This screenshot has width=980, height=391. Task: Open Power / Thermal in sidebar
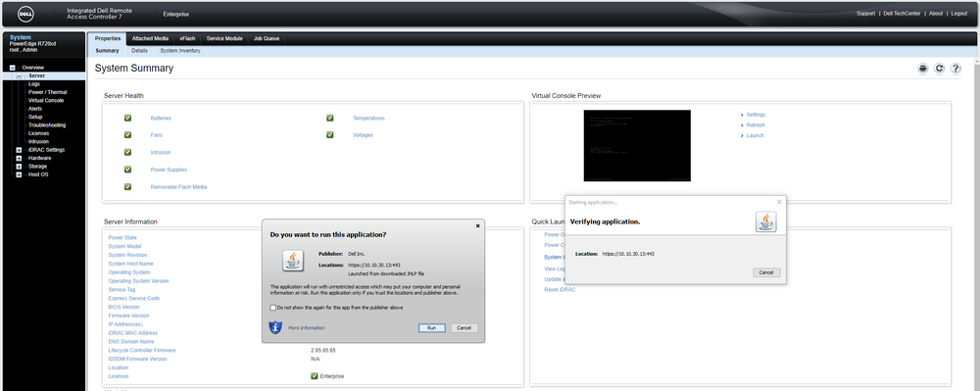pos(47,92)
